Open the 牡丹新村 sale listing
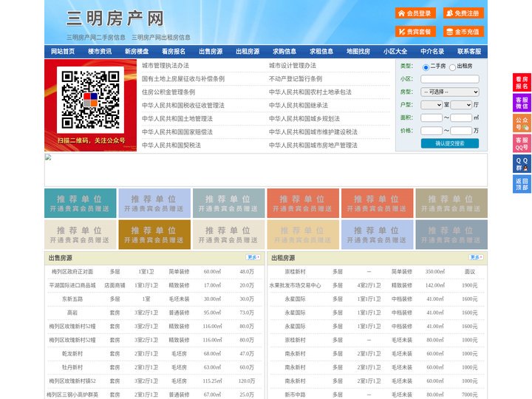The height and width of the screenshot is (399, 532). pos(72,367)
